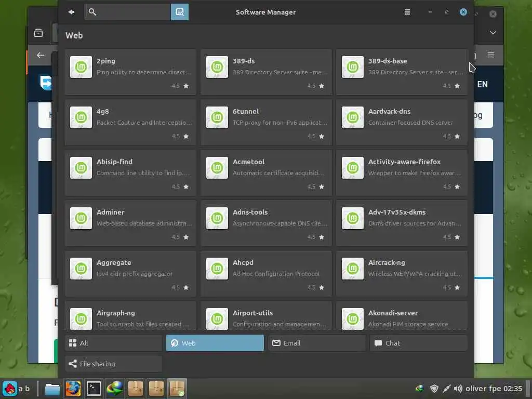
Task: Go back using the Software Manager back arrow
Action: [71, 12]
